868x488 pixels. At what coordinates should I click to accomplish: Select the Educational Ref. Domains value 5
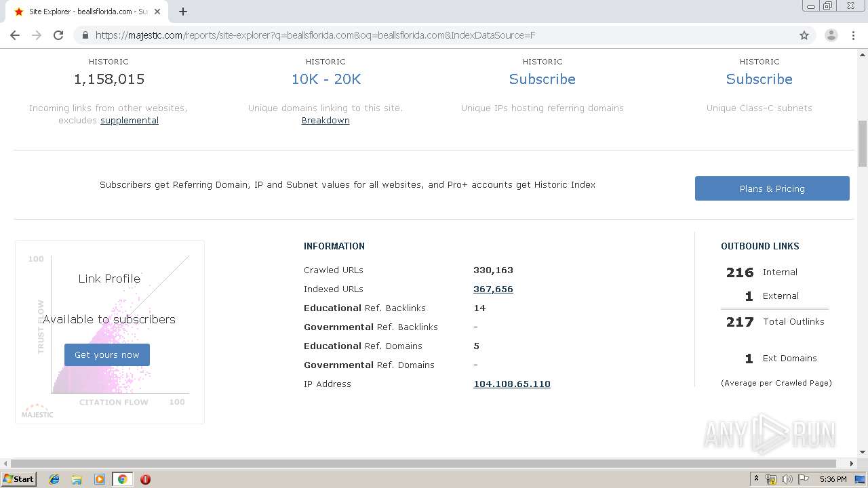(476, 346)
